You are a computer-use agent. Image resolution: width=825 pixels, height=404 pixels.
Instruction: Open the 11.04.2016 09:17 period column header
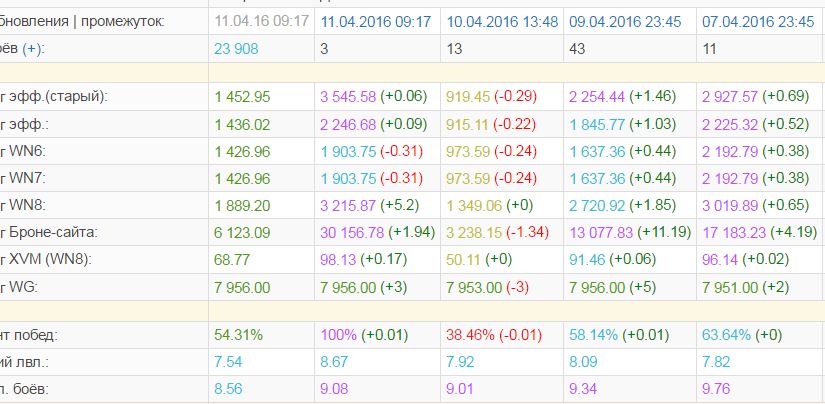376,22
